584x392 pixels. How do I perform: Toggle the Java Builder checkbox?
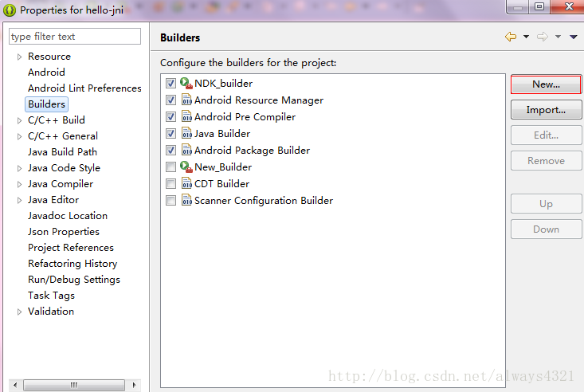pos(170,134)
